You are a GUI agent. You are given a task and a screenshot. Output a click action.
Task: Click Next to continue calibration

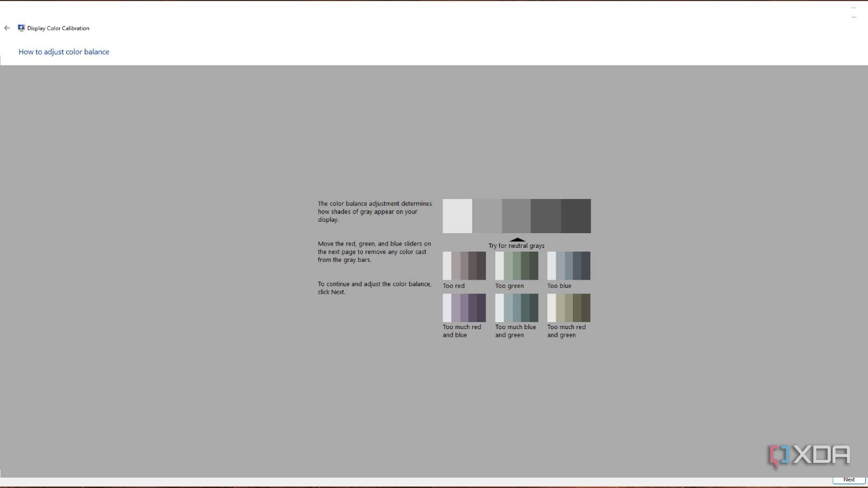coord(849,479)
